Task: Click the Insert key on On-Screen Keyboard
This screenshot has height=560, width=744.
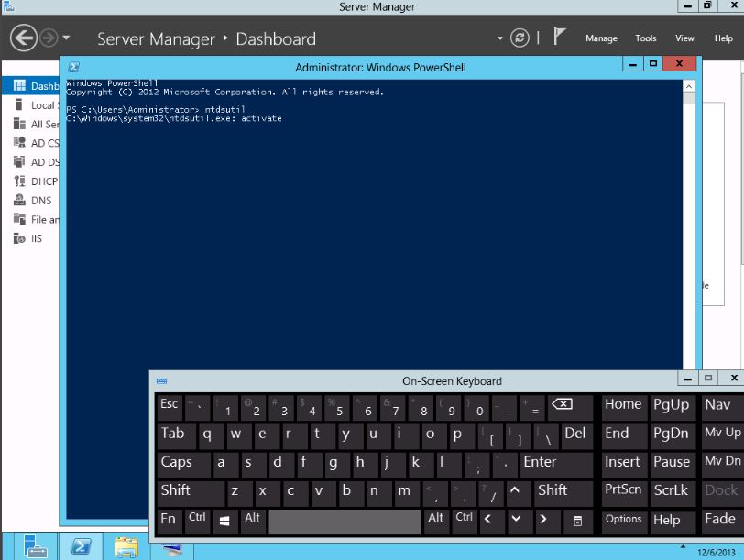Action: point(623,464)
